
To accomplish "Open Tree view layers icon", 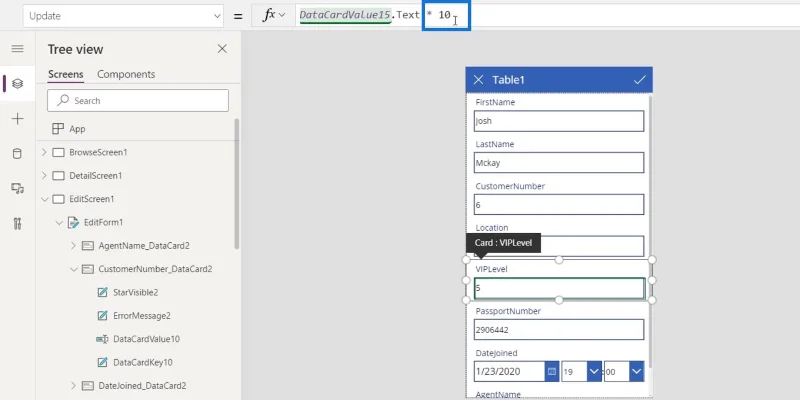I will click(17, 83).
